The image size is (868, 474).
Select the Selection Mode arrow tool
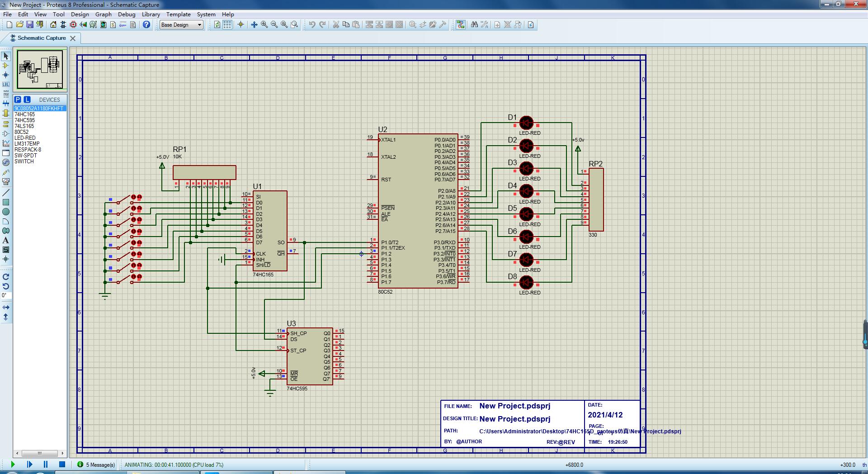coord(6,56)
